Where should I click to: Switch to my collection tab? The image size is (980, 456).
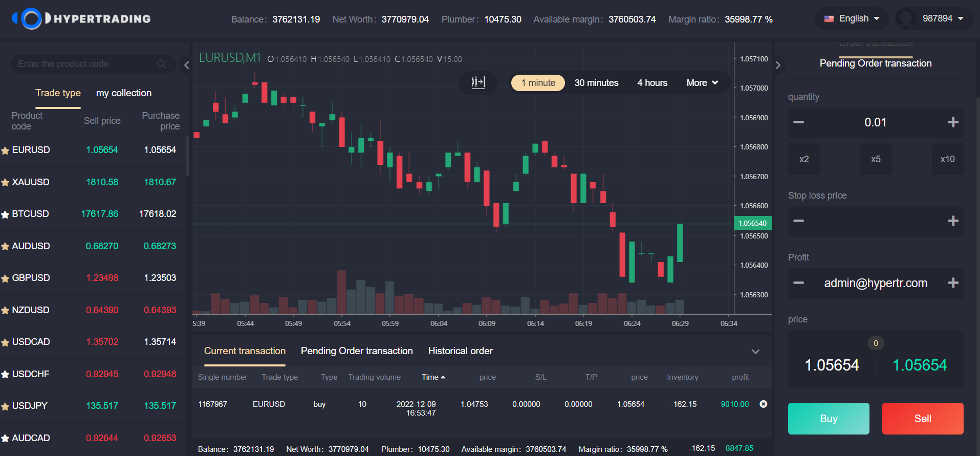[124, 93]
